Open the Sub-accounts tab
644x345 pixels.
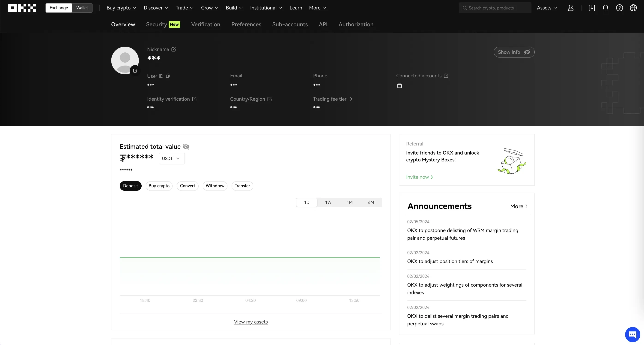click(x=290, y=24)
